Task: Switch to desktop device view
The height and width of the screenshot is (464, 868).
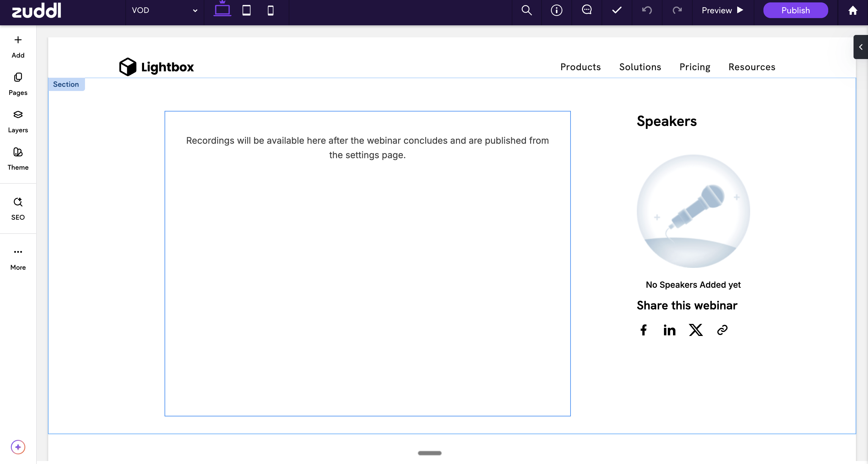Action: pos(222,10)
